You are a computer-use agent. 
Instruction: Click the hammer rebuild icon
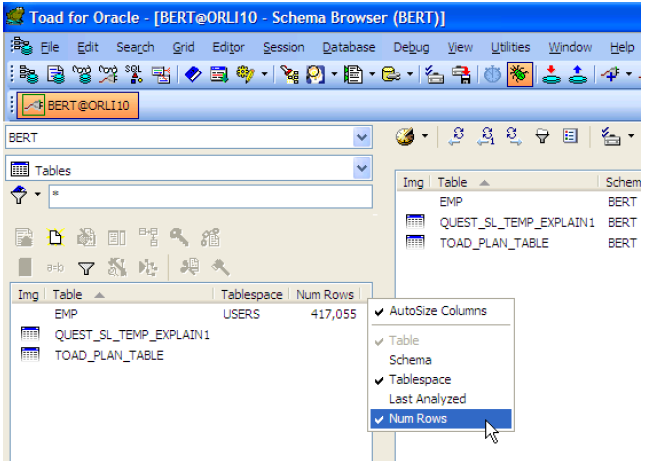(220, 268)
